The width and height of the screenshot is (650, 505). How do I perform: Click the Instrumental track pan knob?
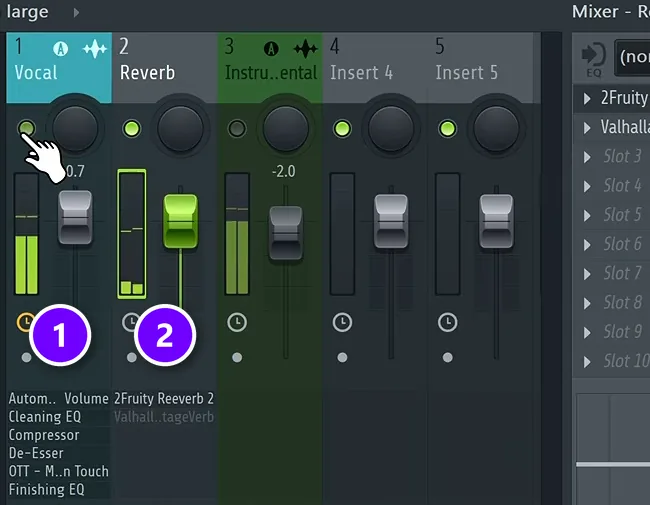pyautogui.click(x=286, y=128)
